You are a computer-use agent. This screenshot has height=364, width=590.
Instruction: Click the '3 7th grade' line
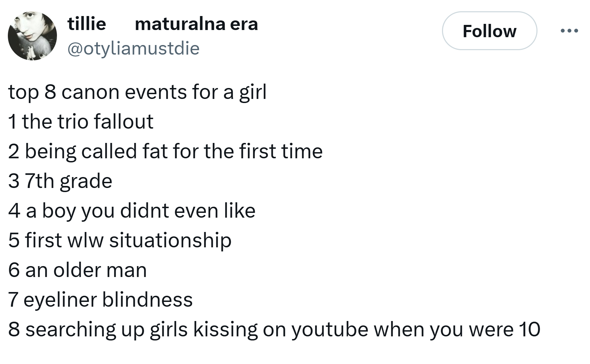60,181
